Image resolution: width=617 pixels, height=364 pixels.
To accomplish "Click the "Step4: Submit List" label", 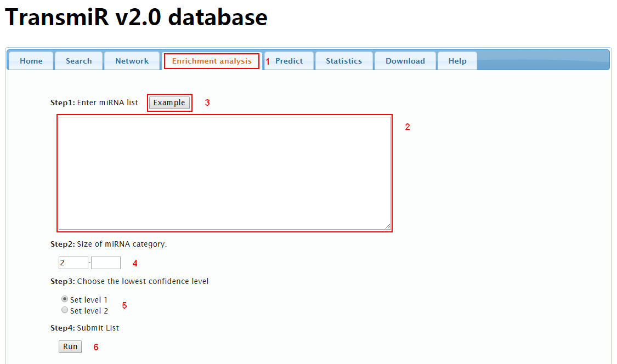I will click(84, 328).
